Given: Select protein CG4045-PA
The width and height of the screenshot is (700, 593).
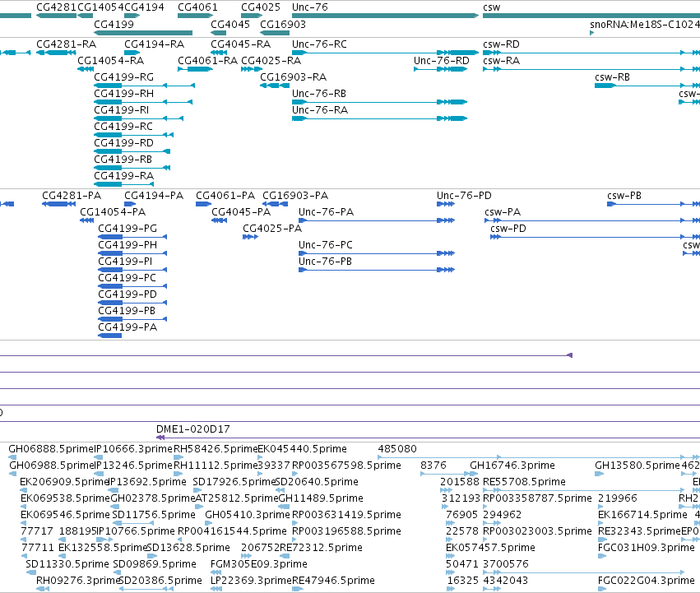Looking at the screenshot, I should (x=241, y=212).
